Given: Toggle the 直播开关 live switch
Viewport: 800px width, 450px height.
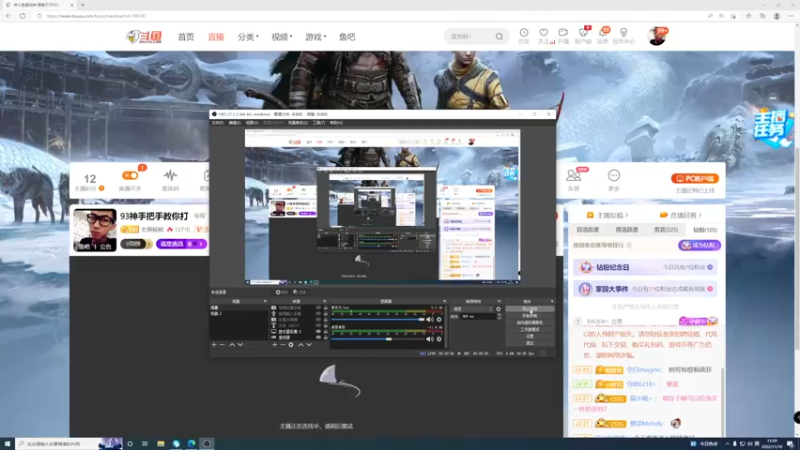Looking at the screenshot, I should [x=130, y=176].
